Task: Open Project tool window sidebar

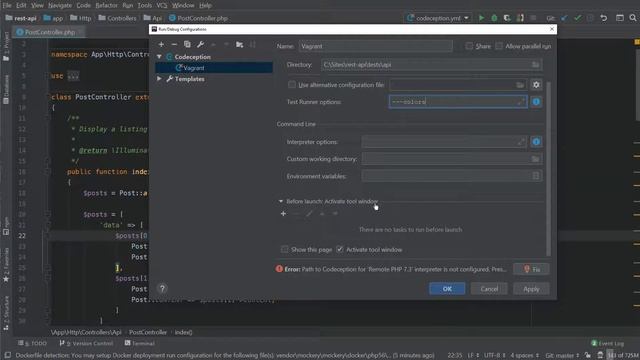Action: pos(6,47)
